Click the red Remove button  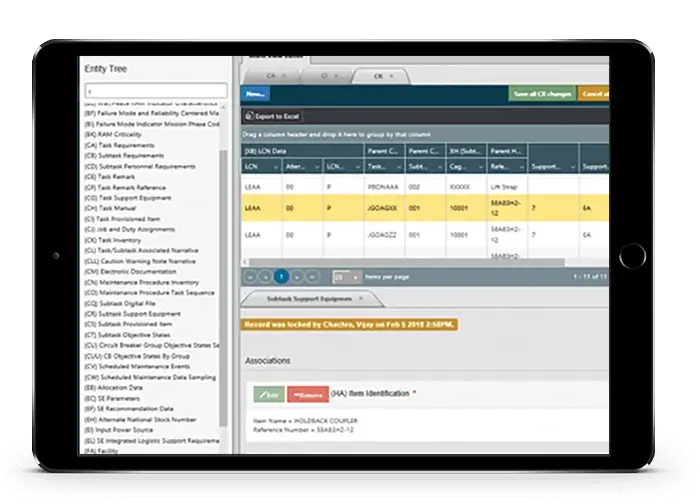(308, 395)
